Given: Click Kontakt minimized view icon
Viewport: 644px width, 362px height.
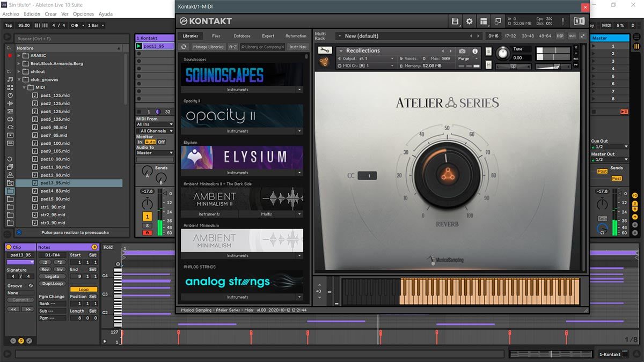Looking at the screenshot, I should (498, 21).
